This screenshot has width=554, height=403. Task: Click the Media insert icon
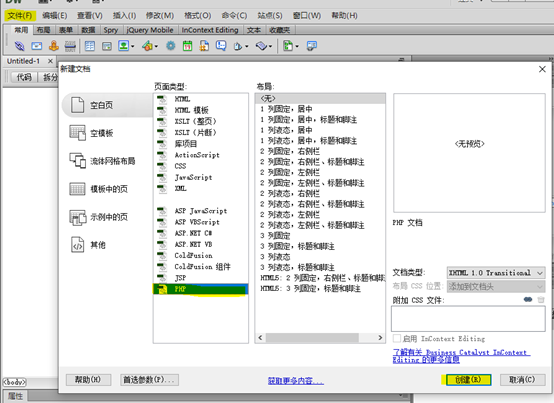147,46
